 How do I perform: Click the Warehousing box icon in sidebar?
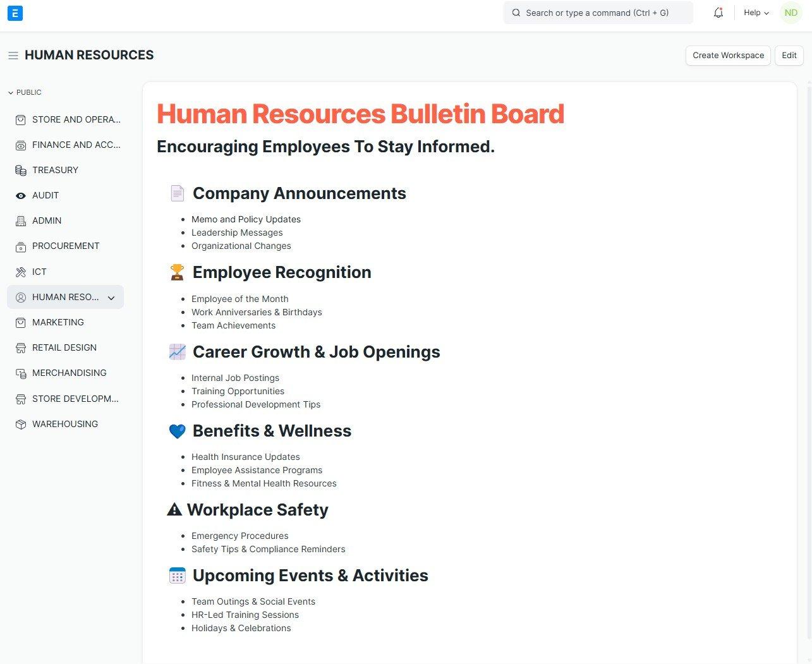pyautogui.click(x=21, y=425)
